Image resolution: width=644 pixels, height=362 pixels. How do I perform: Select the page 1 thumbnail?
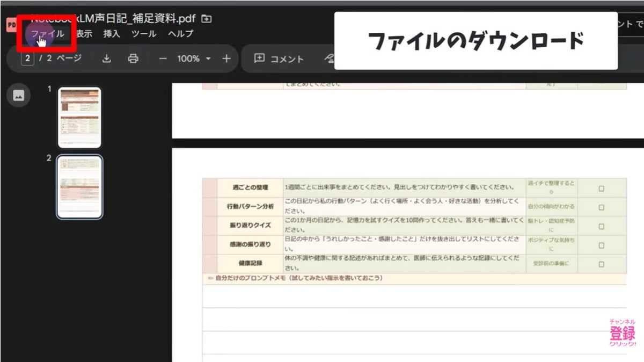[79, 117]
